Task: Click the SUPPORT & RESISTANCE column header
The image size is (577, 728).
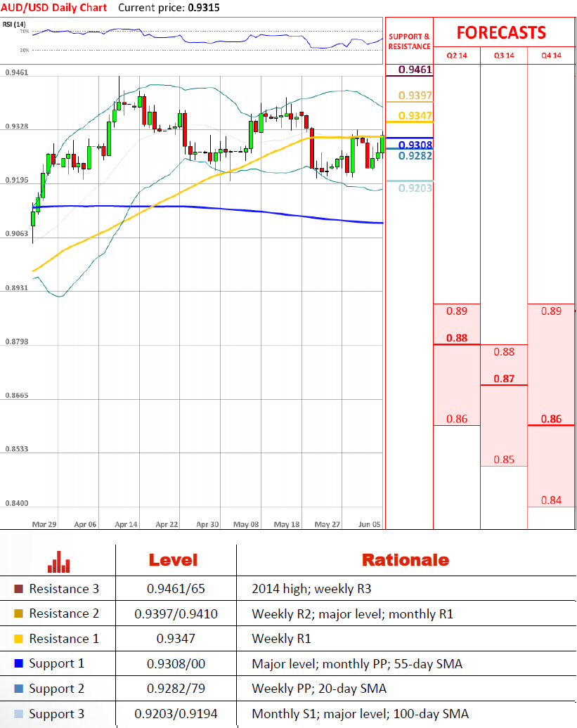Action: pyautogui.click(x=409, y=41)
